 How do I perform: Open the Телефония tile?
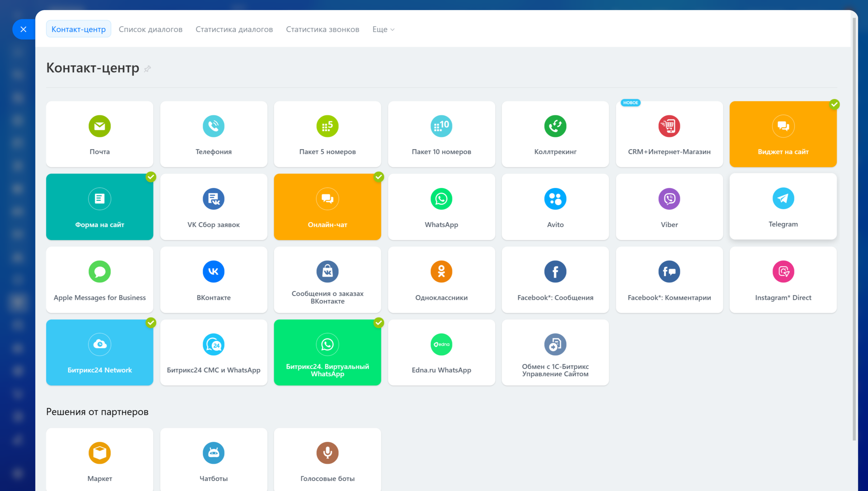coord(213,134)
